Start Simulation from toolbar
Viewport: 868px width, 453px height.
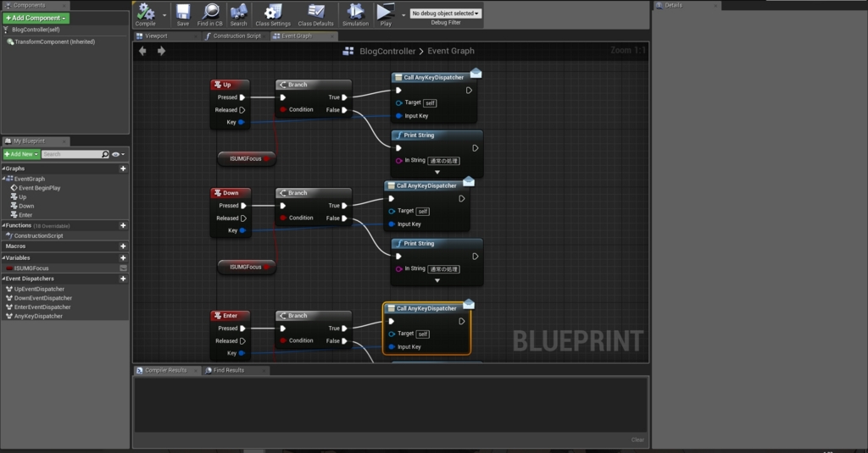tap(355, 15)
